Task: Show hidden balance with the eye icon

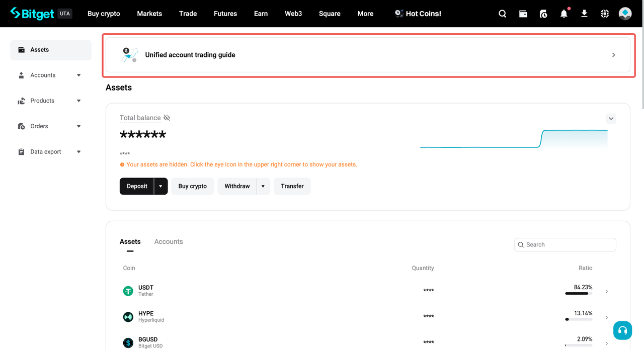Action: point(167,118)
